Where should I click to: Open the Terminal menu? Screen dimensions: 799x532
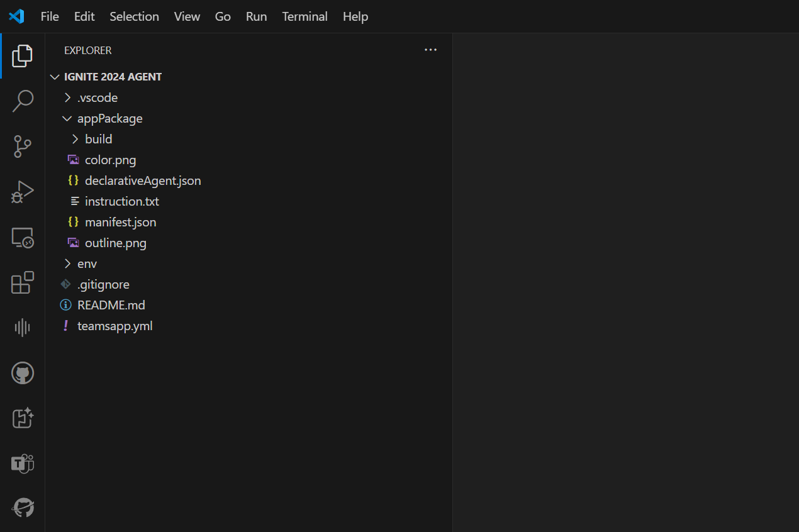coord(305,16)
